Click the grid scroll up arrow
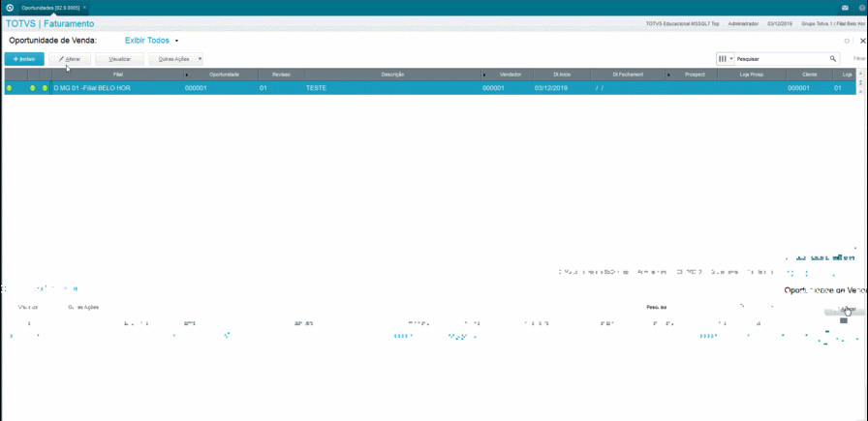Screen dimensions: 868x421 (x=861, y=75)
